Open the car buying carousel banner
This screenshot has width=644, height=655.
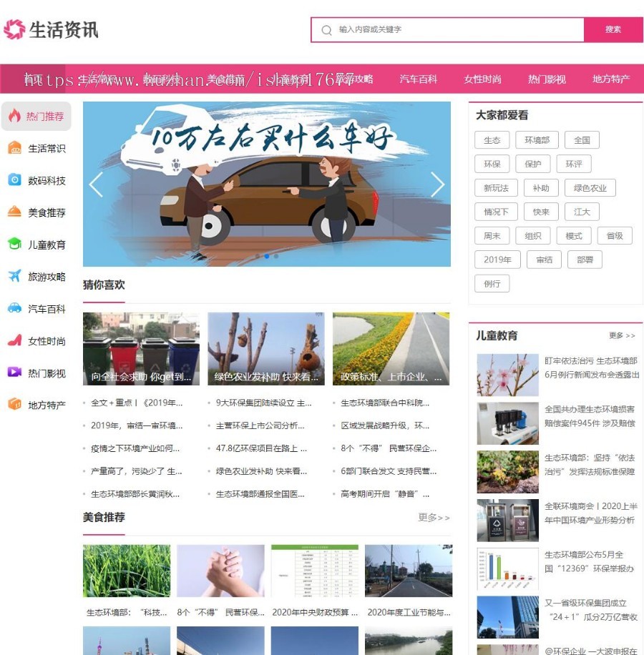[267, 184]
